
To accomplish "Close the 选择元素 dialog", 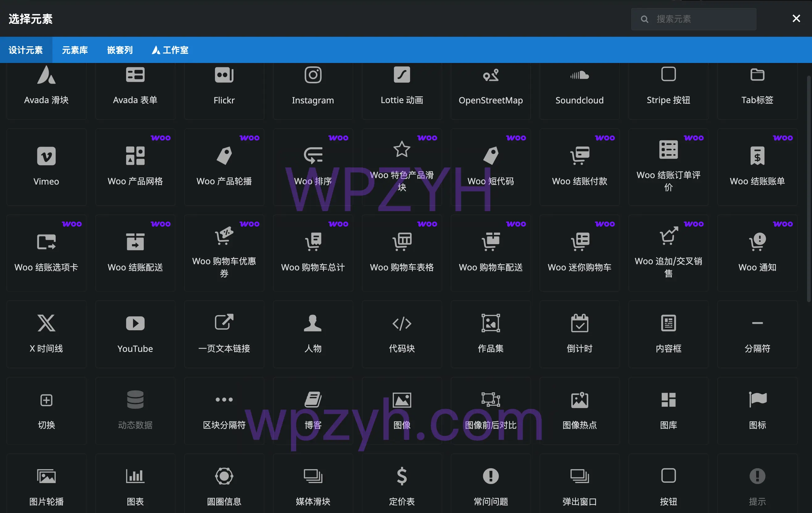I will click(796, 18).
